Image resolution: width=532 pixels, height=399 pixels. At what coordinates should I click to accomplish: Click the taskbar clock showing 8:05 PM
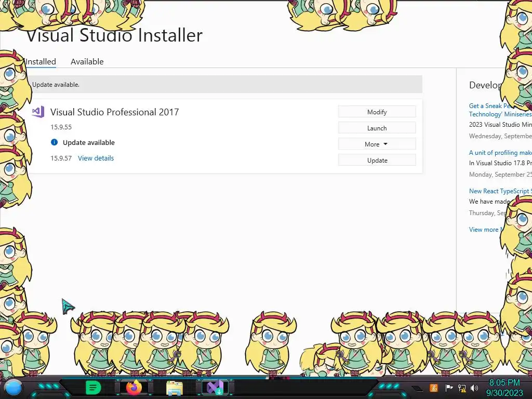coord(504,388)
